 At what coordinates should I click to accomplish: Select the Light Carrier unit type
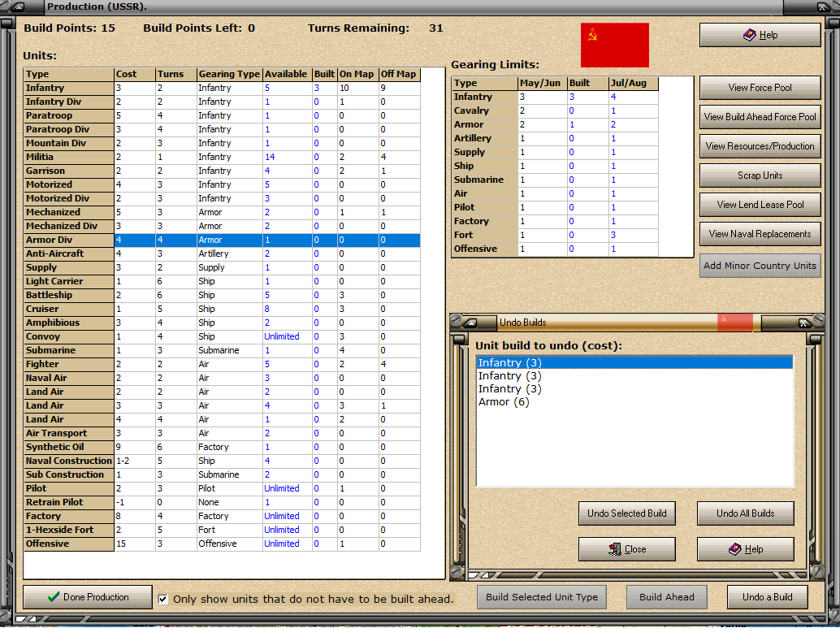pos(222,281)
